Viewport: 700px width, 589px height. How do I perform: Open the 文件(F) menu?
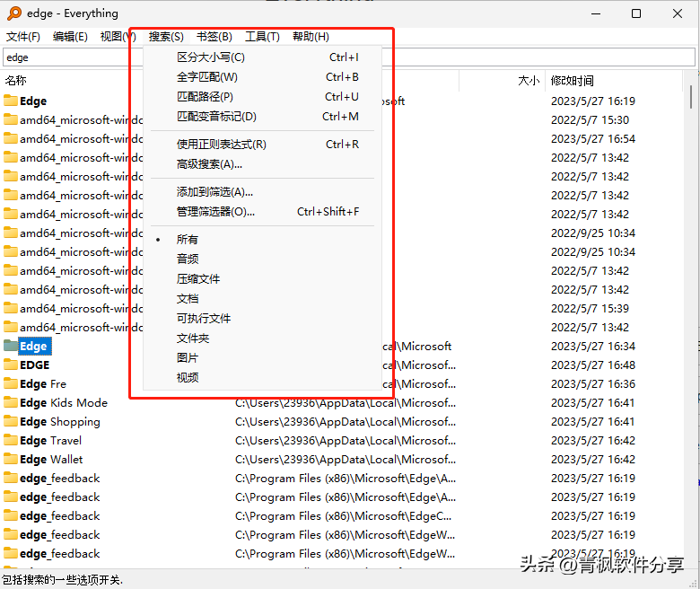23,37
